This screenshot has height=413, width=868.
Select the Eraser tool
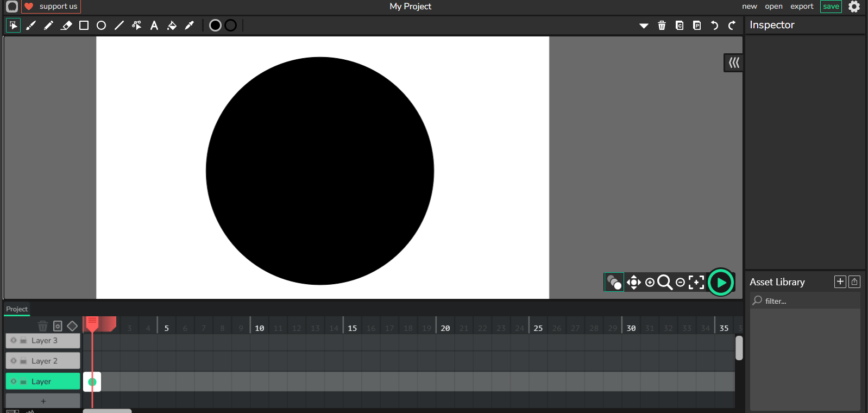tap(66, 26)
